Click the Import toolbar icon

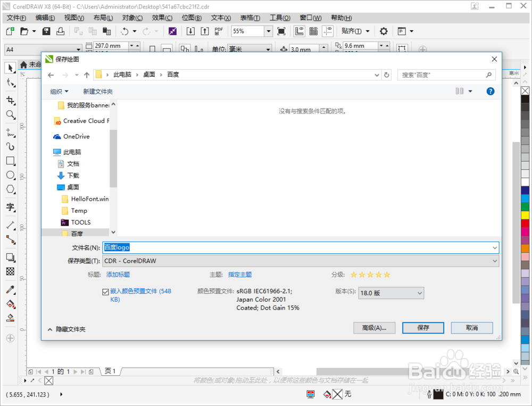click(190, 31)
